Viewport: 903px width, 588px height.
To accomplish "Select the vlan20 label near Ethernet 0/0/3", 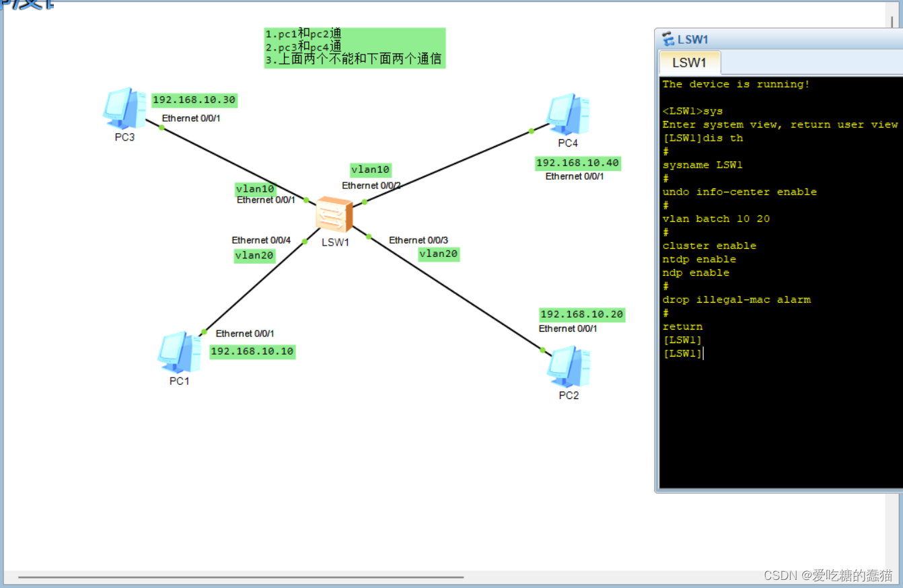I will click(439, 254).
